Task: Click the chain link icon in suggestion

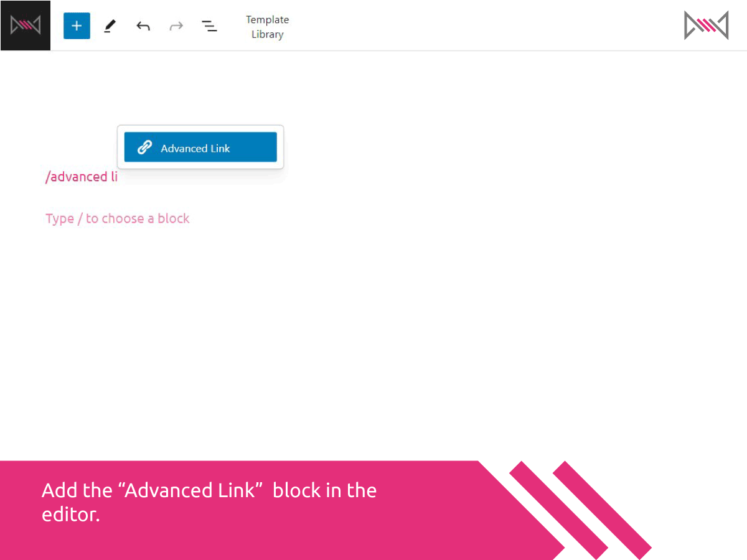Action: pyautogui.click(x=144, y=147)
